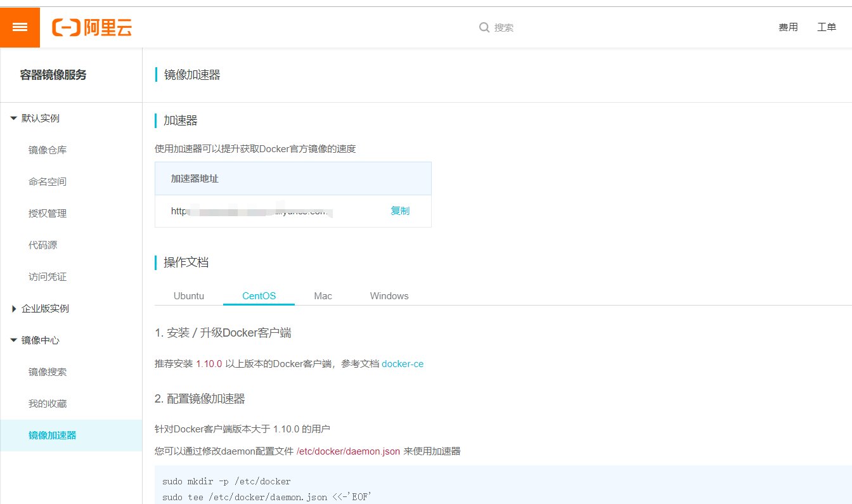Click the 容器镜像服务 sidebar title
This screenshot has width=852, height=504.
(53, 75)
